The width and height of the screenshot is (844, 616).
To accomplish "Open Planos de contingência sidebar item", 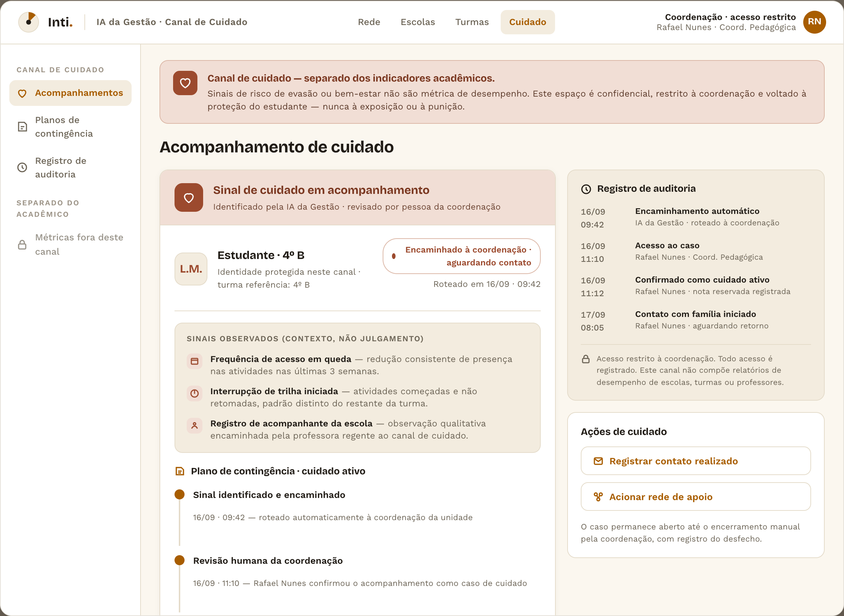I will point(70,127).
